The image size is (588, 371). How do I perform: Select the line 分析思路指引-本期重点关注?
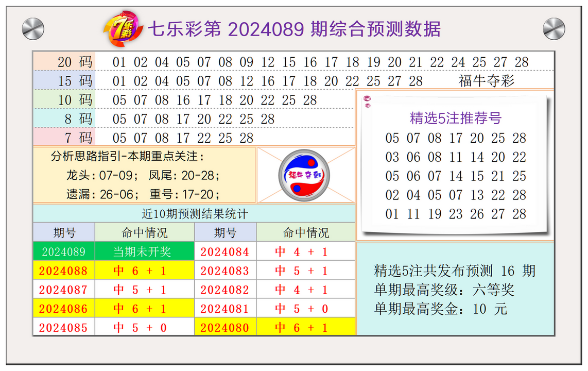[128, 156]
